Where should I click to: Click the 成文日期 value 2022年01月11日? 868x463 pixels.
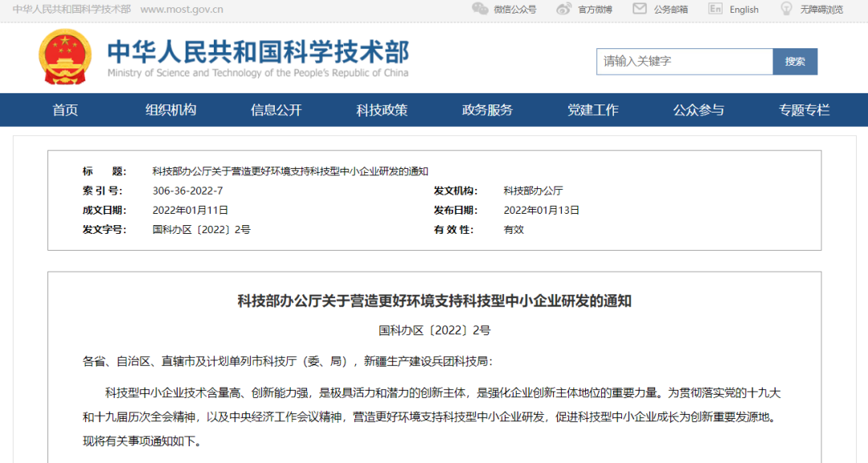point(190,211)
